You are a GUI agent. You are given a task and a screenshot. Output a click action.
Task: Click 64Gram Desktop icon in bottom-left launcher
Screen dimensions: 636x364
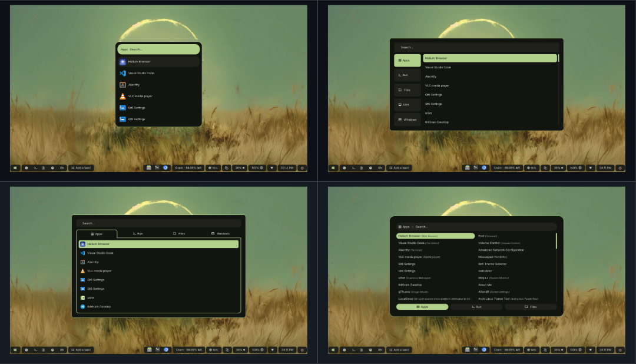pos(83,306)
